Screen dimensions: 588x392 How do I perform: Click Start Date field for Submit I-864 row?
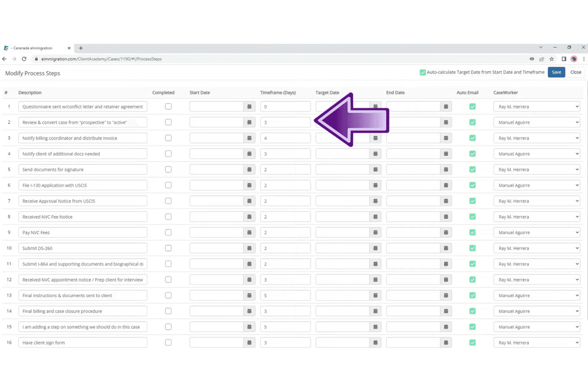tap(217, 264)
